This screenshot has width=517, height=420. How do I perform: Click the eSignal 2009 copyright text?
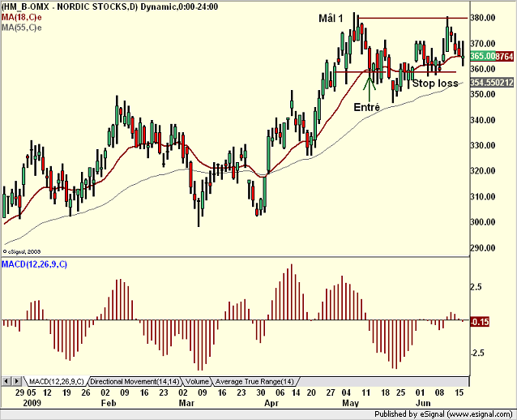click(x=22, y=251)
